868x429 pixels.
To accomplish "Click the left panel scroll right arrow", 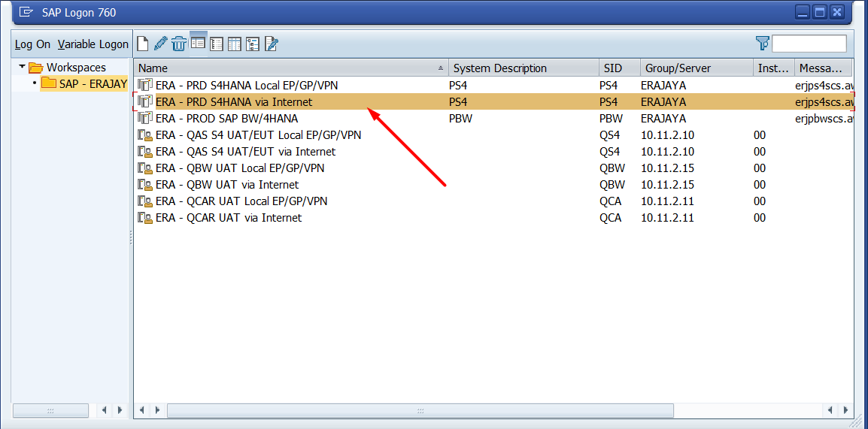I will pos(120,410).
